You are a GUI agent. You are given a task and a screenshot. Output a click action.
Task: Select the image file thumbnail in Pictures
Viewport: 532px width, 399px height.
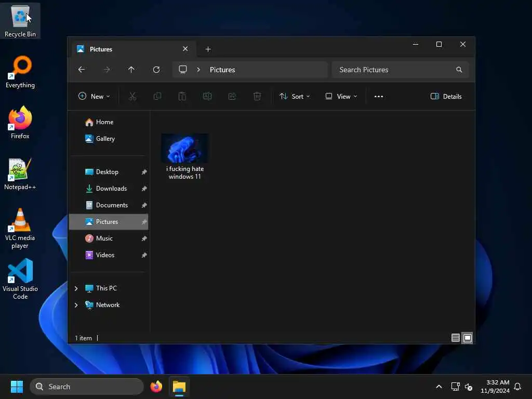click(x=185, y=148)
